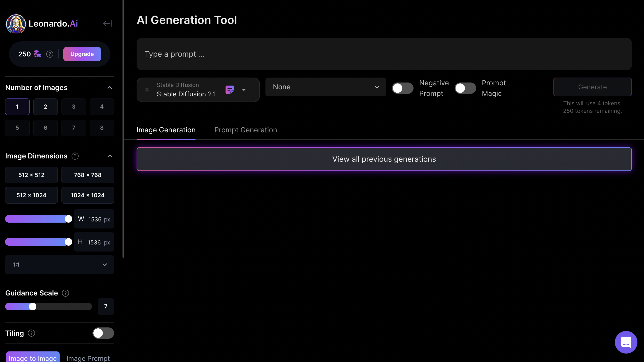Click the tokens coin stack icon
The width and height of the screenshot is (644, 362).
tap(38, 54)
